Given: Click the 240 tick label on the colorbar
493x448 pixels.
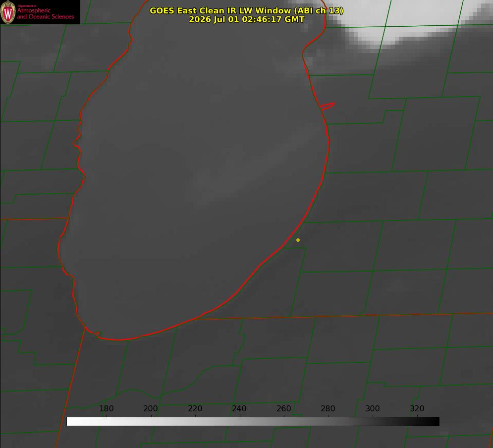Looking at the screenshot, I should click(x=239, y=408).
